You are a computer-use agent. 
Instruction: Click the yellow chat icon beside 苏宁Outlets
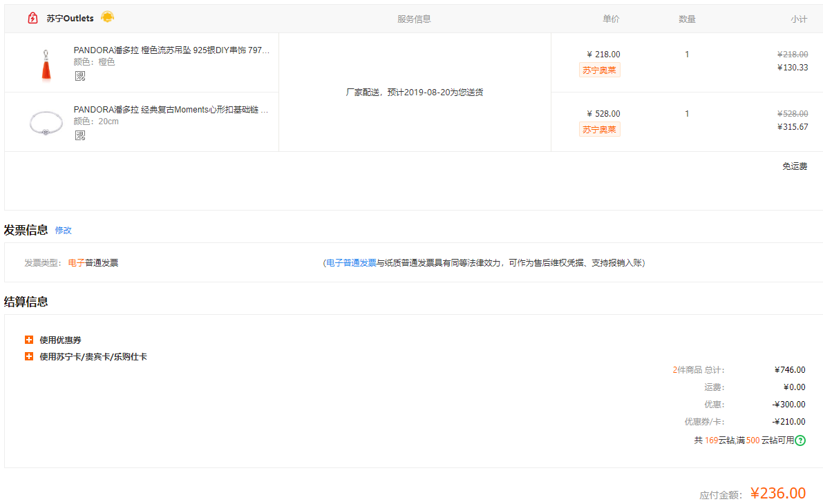pos(108,17)
